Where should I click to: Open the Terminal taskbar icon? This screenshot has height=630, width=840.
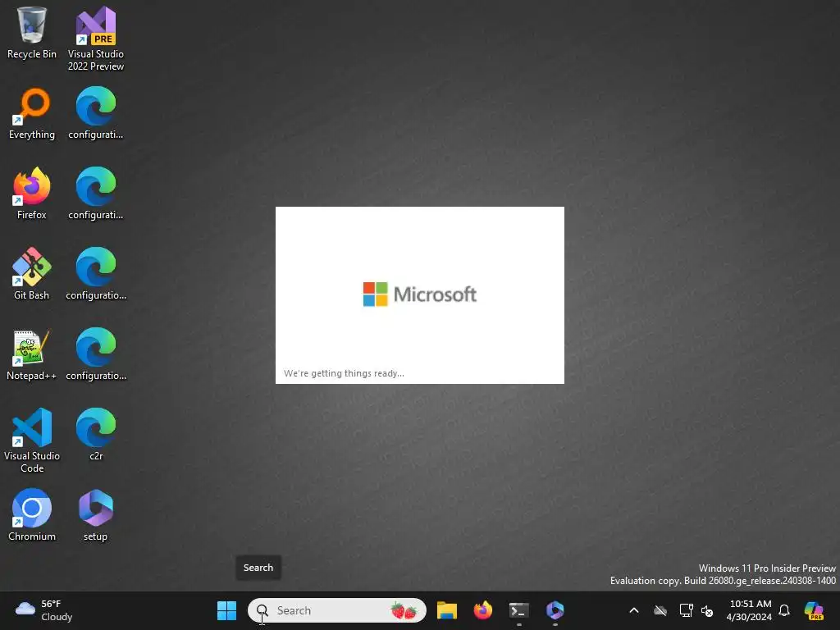coord(518,610)
